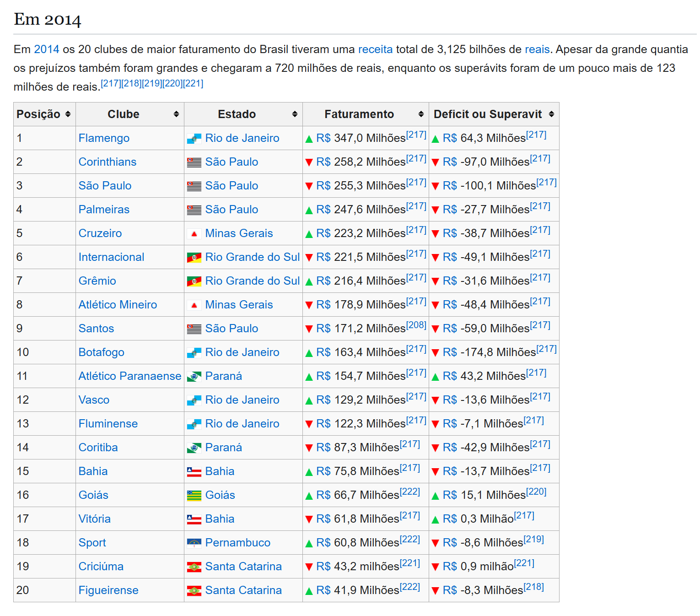Click the Minas Gerais flag in Cruzeiro row
This screenshot has width=700, height=616.
[194, 234]
